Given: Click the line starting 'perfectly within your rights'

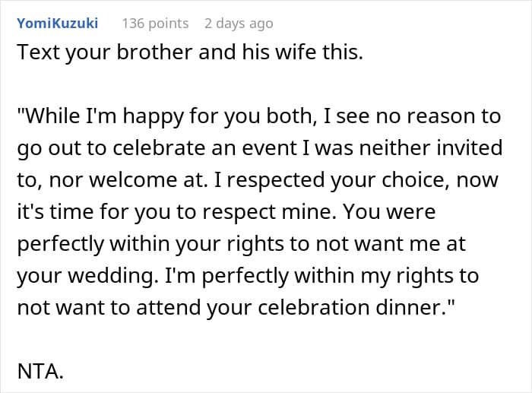Looking at the screenshot, I should coord(242,244).
